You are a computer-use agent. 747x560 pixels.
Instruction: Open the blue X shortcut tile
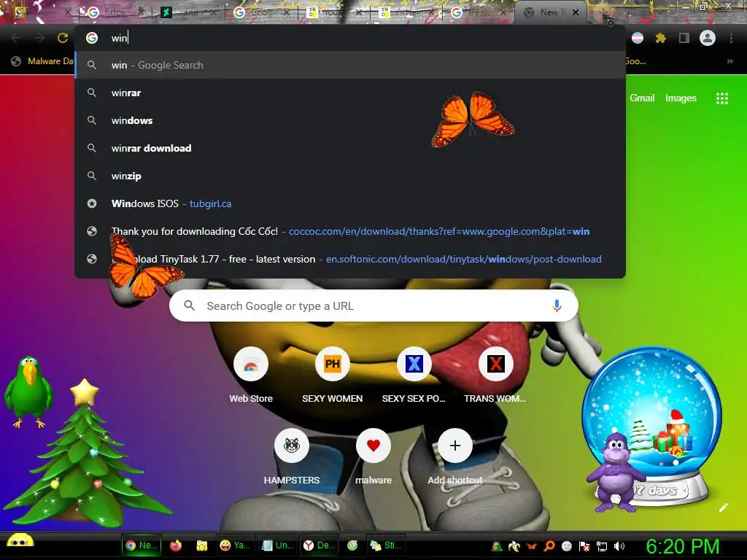(414, 376)
